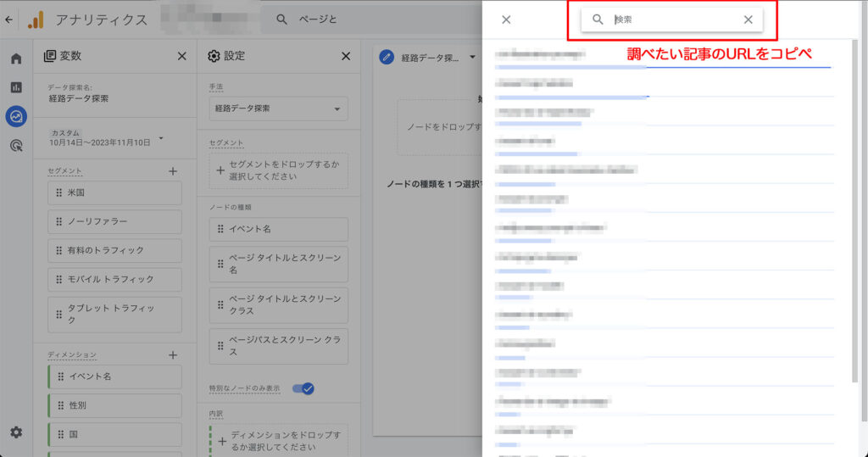868x457 pixels.
Task: Click the 変数 panel icon
Action: 50,56
